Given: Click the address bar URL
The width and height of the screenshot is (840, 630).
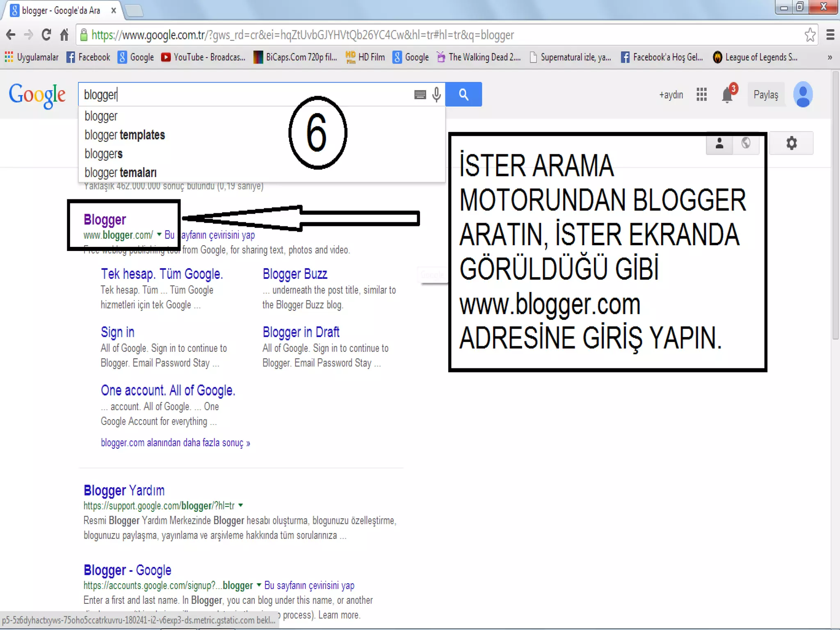Looking at the screenshot, I should coord(302,35).
